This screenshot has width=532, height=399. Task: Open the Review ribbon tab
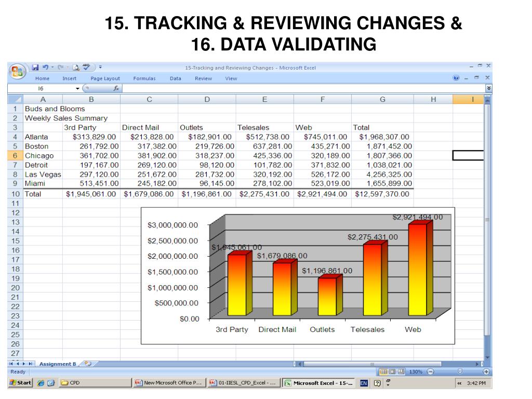click(x=203, y=78)
